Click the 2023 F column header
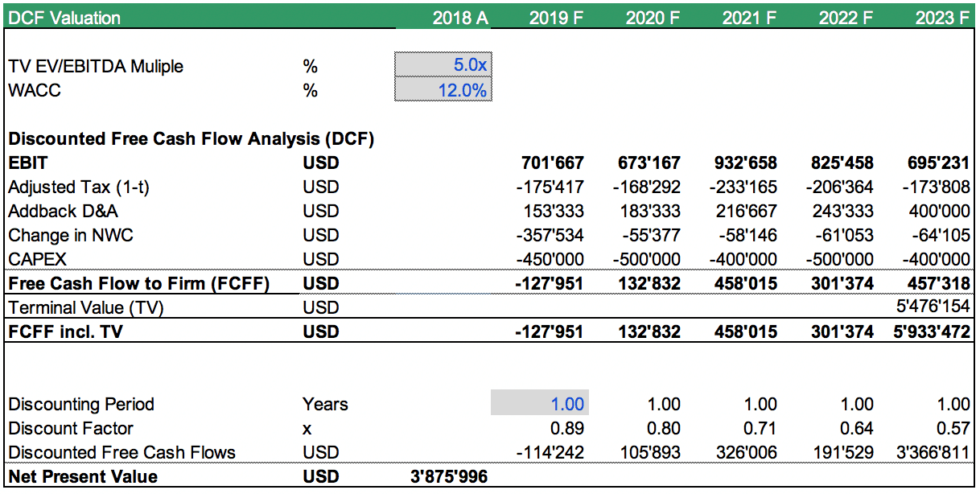Viewport: 980px width, 494px height. tap(943, 17)
